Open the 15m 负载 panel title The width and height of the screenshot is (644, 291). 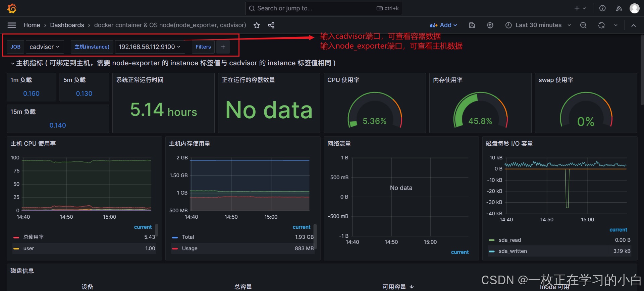23,112
